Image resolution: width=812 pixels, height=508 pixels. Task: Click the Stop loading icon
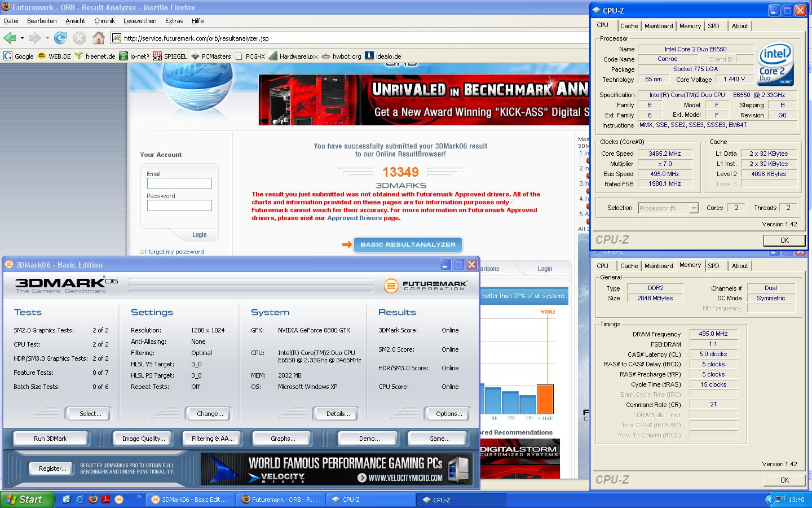pos(80,38)
